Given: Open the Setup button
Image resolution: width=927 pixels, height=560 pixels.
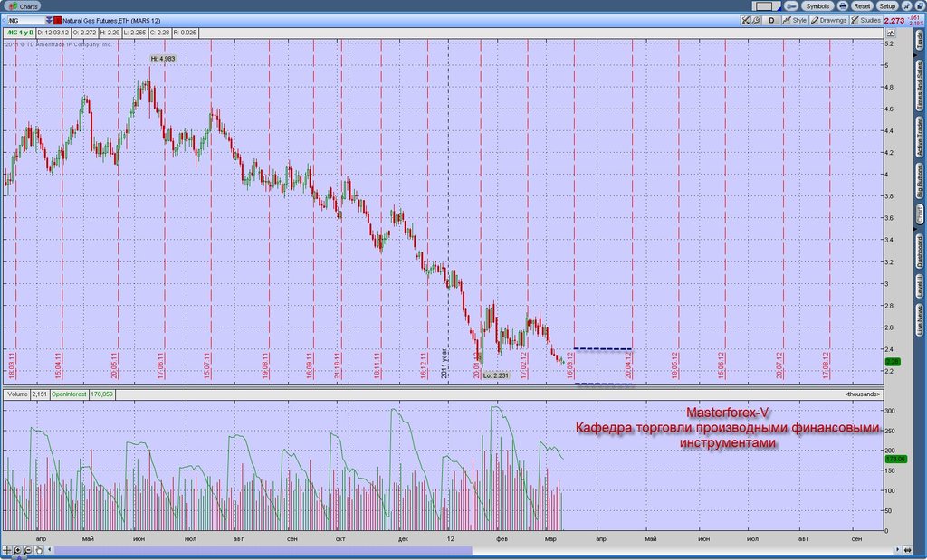Looking at the screenshot, I should click(x=887, y=6).
